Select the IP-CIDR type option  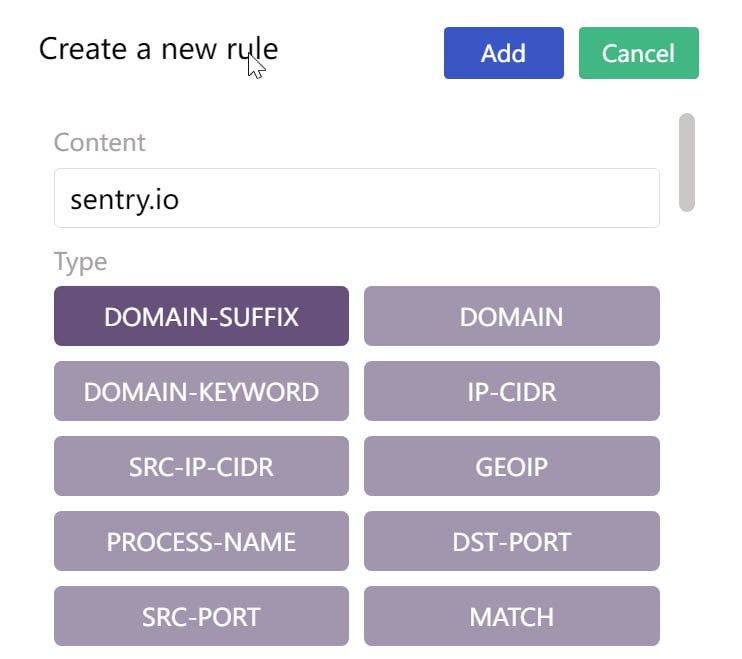pos(511,392)
